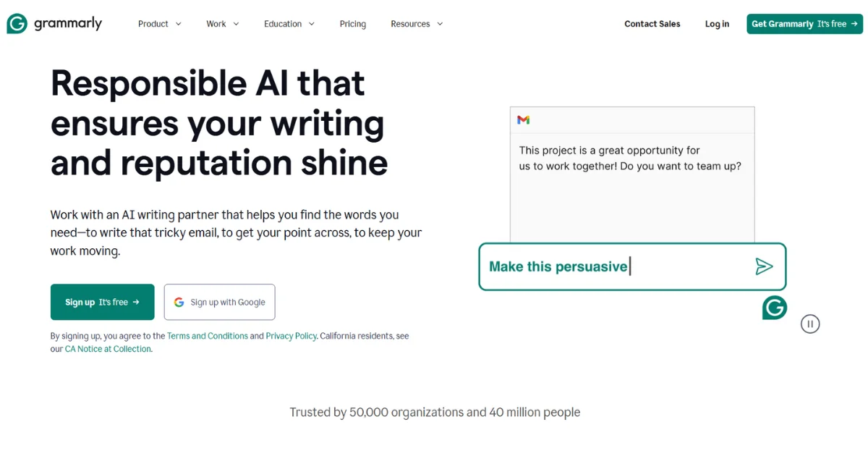Select the floating Grammarly assistant icon
868x456 pixels.
774,308
